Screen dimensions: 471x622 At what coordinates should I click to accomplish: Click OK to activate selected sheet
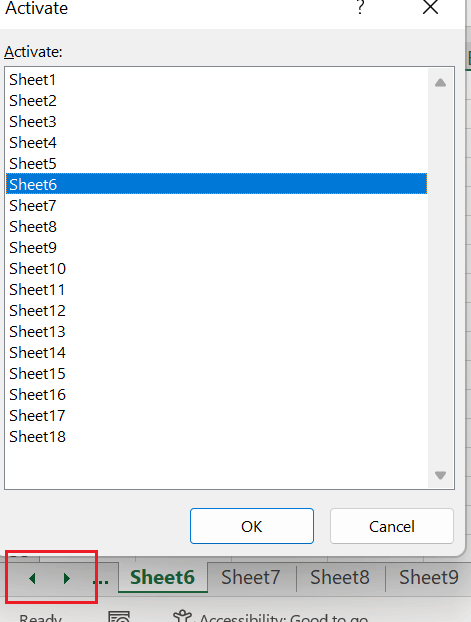tap(252, 526)
